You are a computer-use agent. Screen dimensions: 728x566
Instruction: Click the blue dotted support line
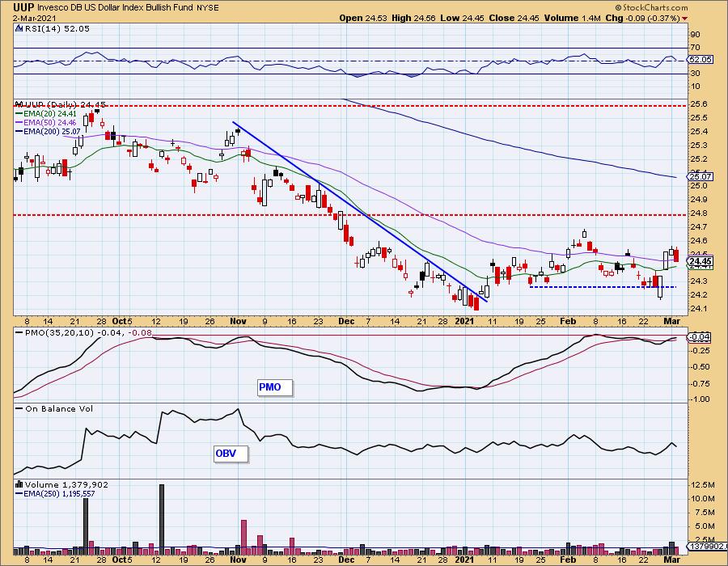603,287
